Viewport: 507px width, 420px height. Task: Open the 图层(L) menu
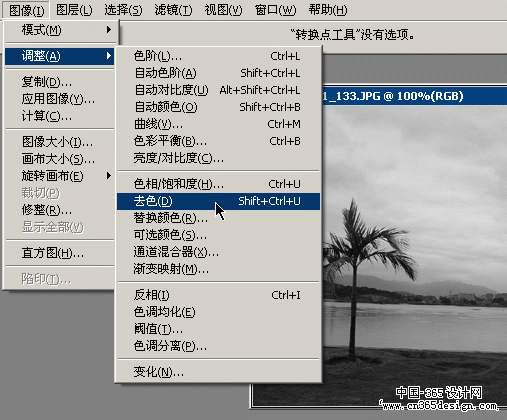[x=74, y=10]
